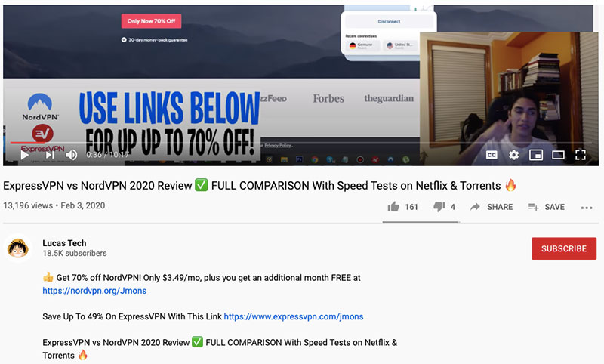This screenshot has width=604, height=364.
Task: Play the video
Action: (25, 155)
